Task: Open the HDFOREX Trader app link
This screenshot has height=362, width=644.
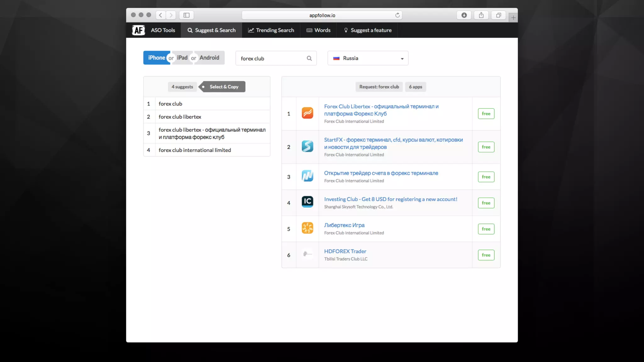Action: tap(345, 251)
